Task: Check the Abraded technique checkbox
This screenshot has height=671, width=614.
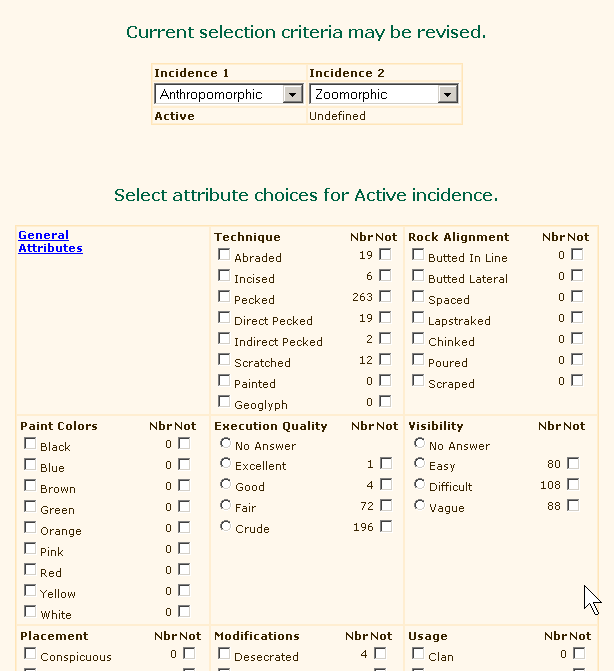Action: click(224, 255)
